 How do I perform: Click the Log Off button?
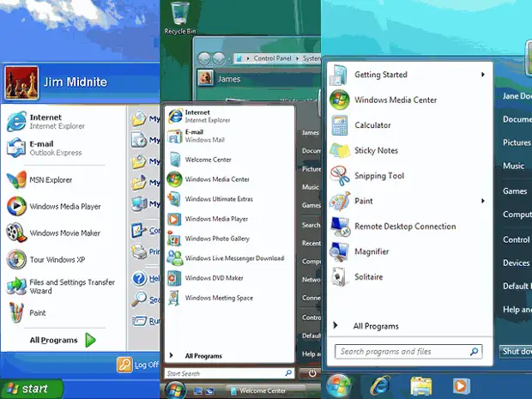click(138, 365)
